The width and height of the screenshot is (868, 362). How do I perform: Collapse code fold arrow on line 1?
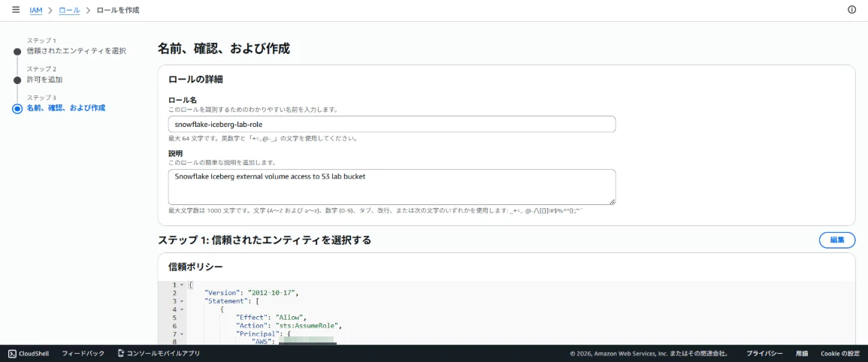tap(182, 285)
